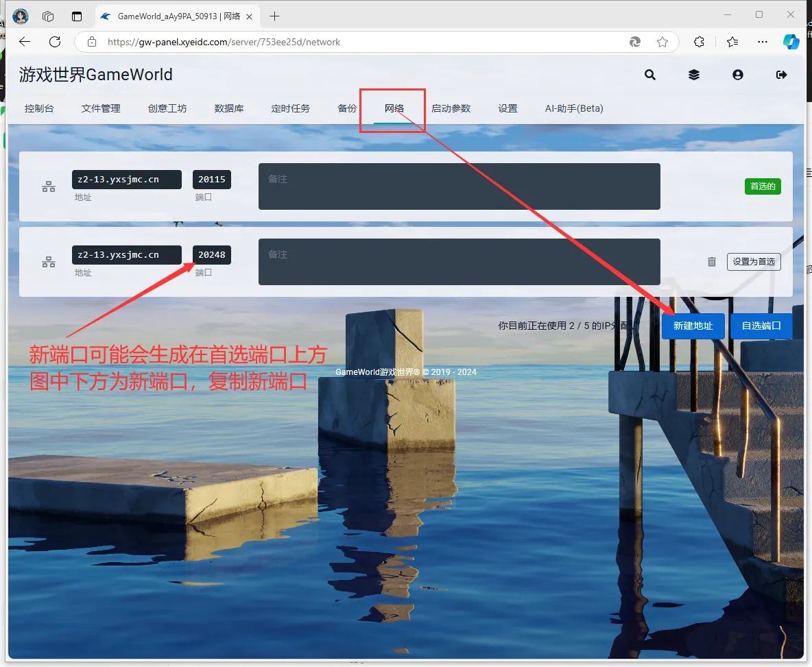
Task: Switch to the 控制台 tab
Action: click(39, 108)
